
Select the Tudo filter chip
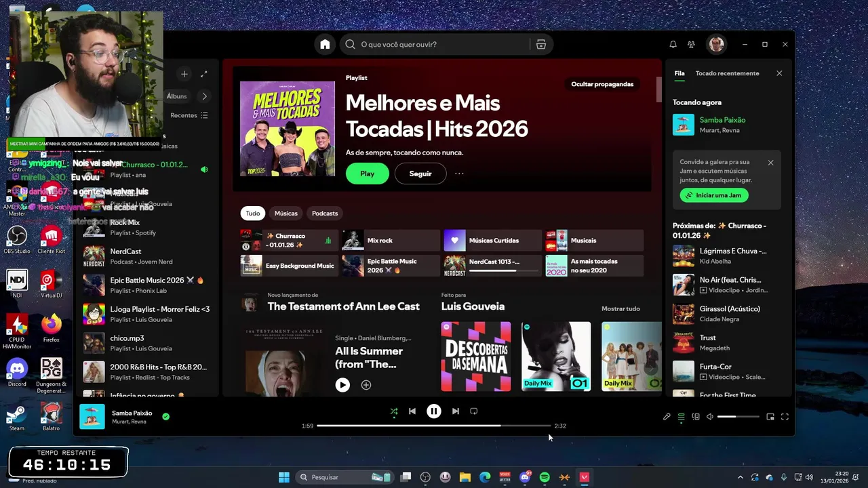(253, 213)
